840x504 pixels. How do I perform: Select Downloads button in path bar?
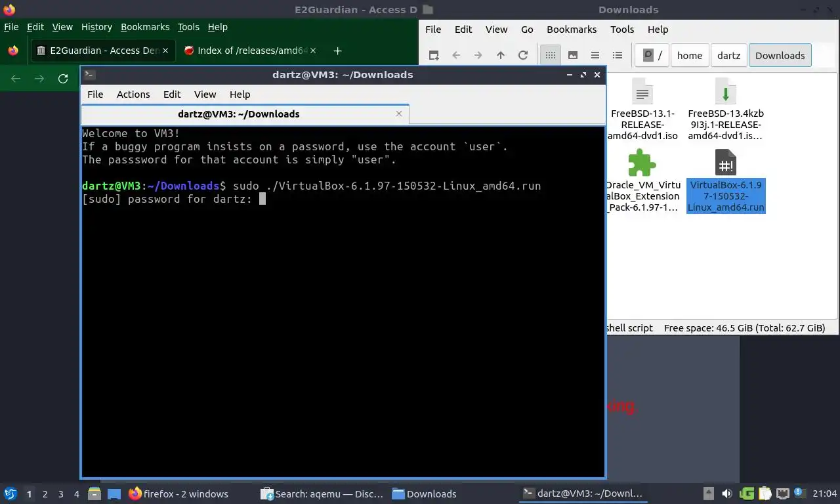[x=780, y=56]
